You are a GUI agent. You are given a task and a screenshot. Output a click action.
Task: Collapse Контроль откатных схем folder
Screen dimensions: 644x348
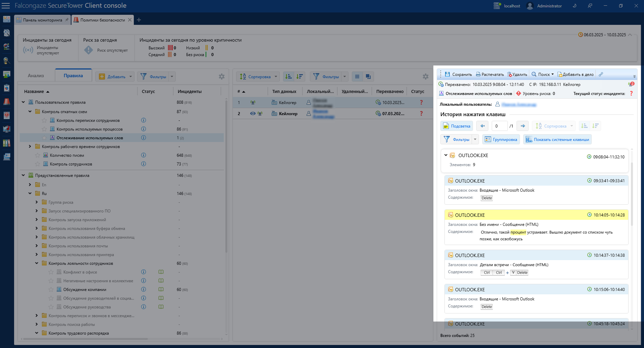(x=30, y=111)
